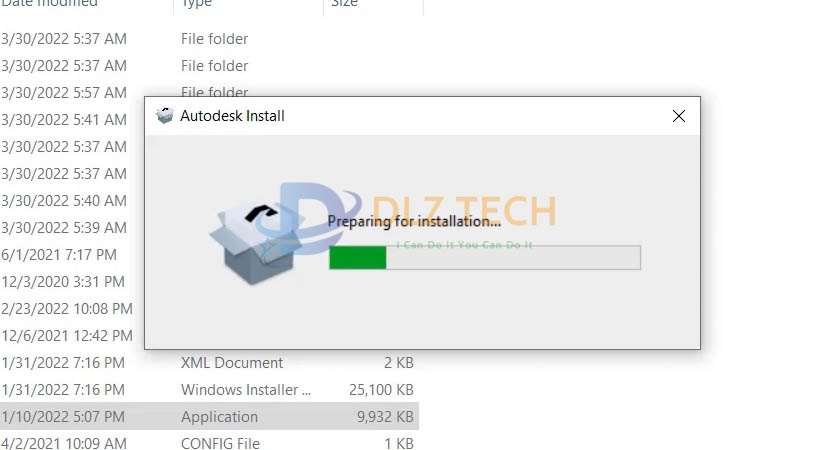
Task: Click the Autodesk Install window title
Action: [x=232, y=116]
